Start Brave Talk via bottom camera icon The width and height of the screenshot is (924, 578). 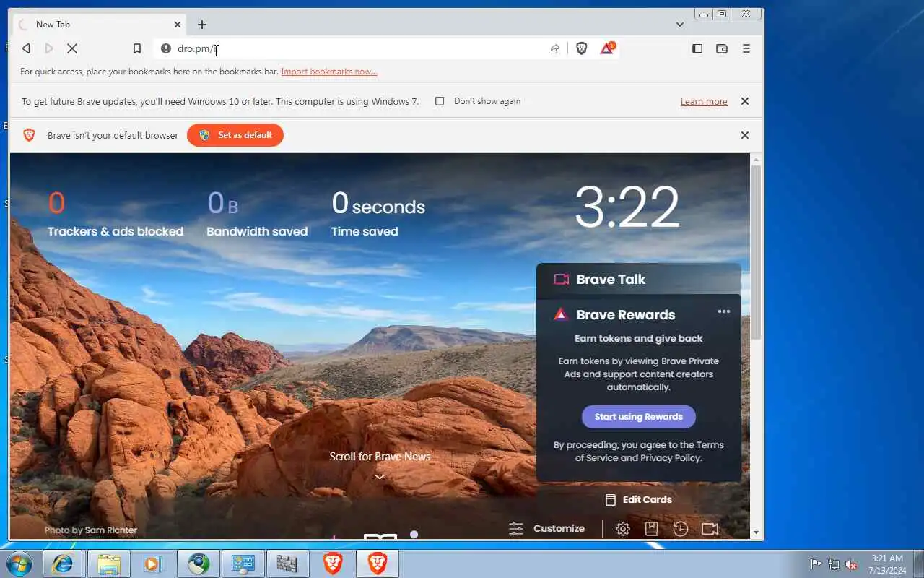710,529
